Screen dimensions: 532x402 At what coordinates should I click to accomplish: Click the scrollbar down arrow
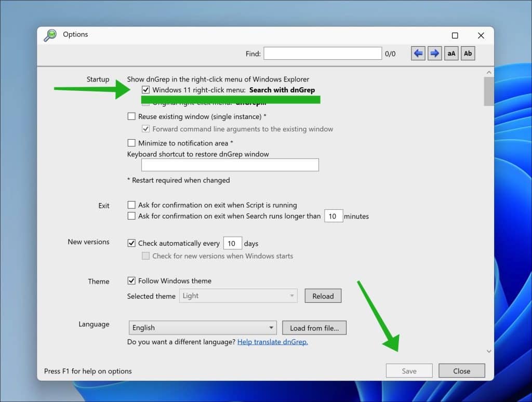point(488,351)
